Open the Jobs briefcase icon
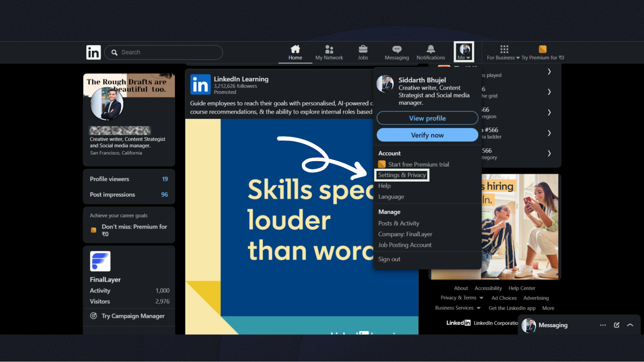This screenshot has height=362, width=644. [363, 49]
